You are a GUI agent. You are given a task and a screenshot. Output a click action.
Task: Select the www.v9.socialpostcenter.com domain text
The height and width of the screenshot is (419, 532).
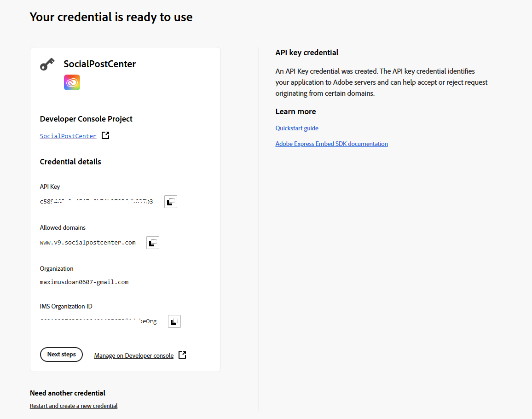click(87, 243)
